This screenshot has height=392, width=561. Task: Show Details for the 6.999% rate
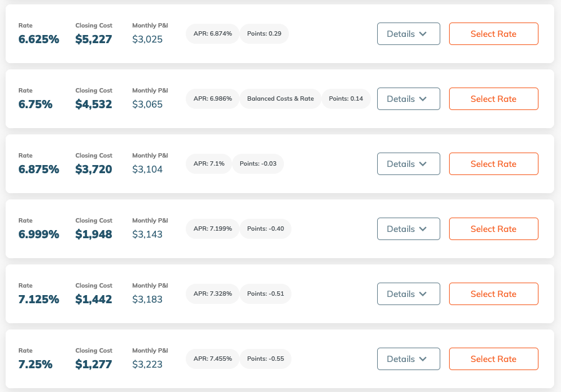(x=408, y=229)
